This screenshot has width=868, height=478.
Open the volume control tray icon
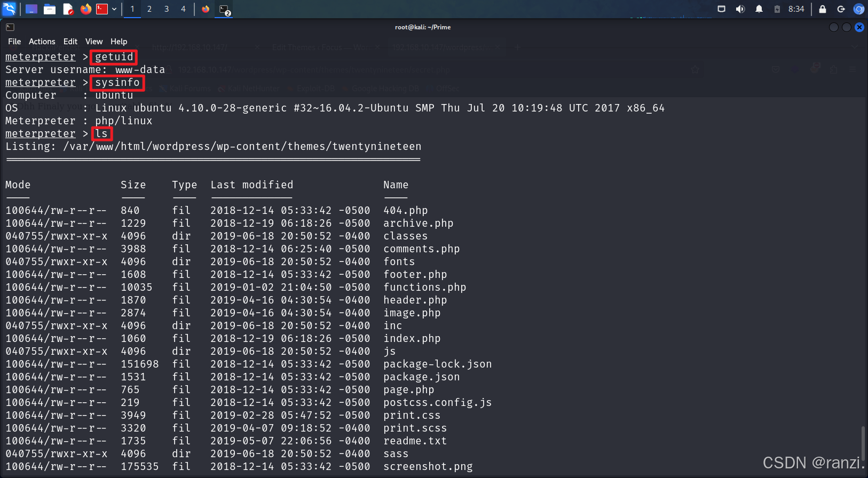740,9
